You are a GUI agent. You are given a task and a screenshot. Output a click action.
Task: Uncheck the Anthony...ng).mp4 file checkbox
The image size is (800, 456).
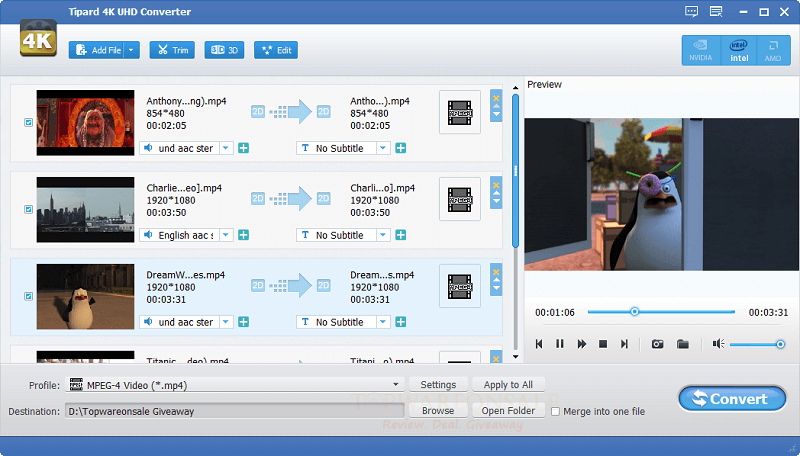tap(29, 122)
